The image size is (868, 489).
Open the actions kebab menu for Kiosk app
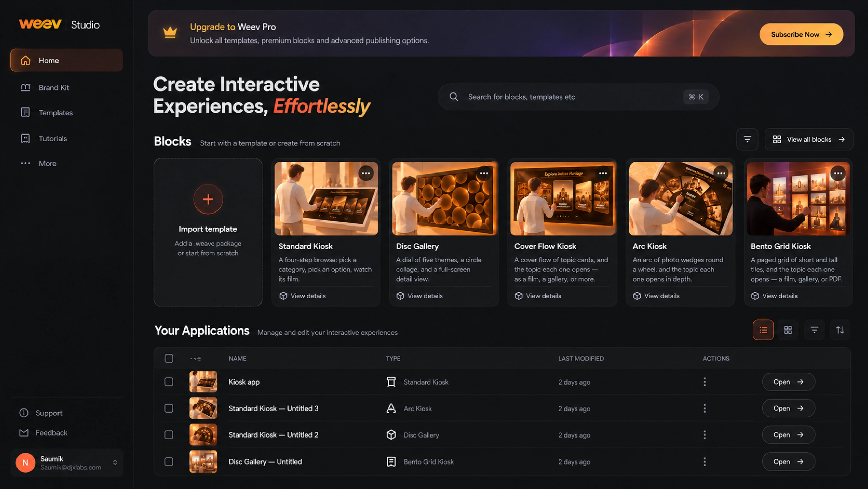705,382
